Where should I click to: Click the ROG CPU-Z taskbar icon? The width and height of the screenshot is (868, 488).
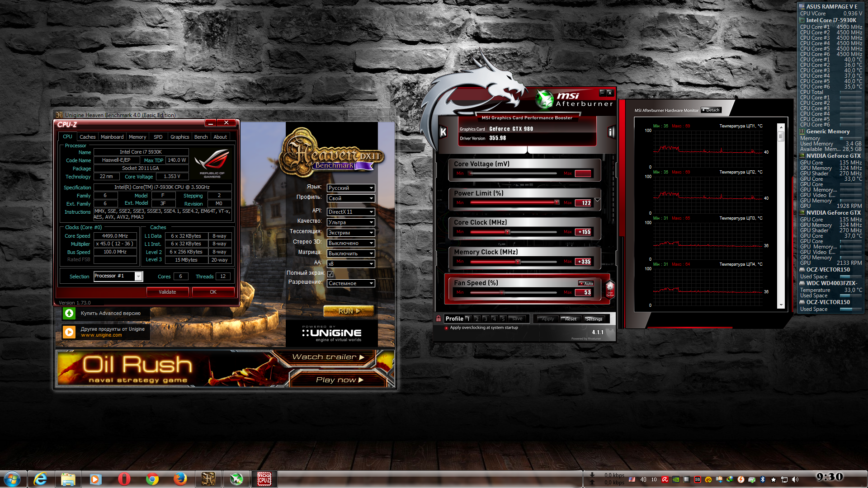click(264, 479)
